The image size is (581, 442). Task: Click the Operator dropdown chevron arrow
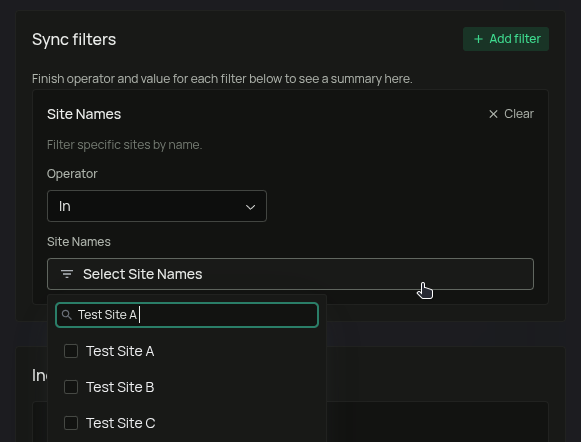point(250,207)
